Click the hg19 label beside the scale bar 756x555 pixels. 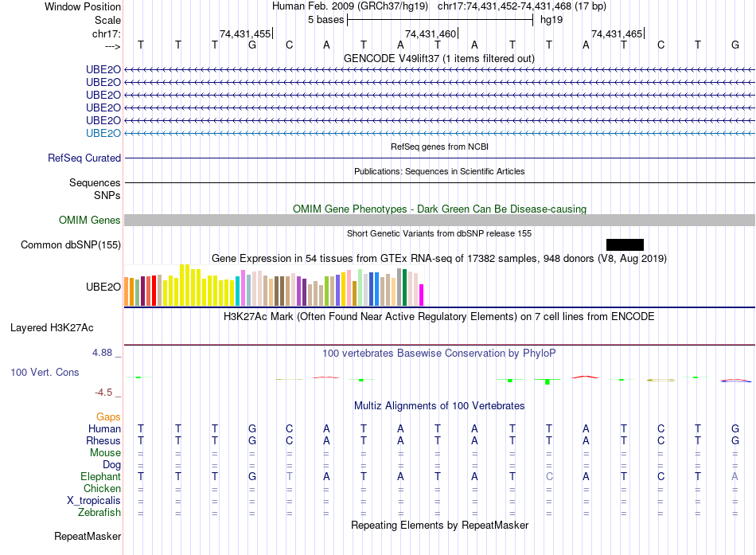click(x=551, y=20)
